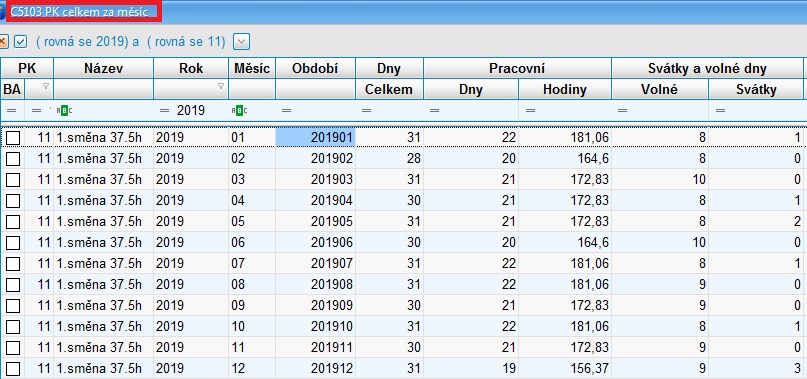The height and width of the screenshot is (379, 807).
Task: Sort by the Svátky sub-column header
Action: click(x=756, y=89)
